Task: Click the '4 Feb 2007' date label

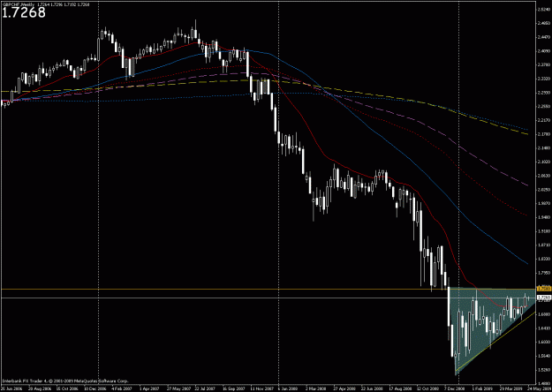Action: pyautogui.click(x=120, y=388)
